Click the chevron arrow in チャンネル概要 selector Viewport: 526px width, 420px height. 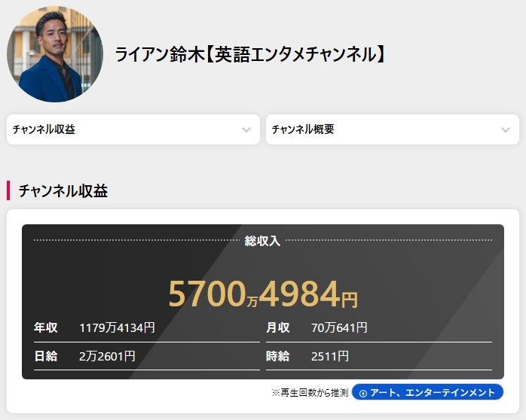506,129
